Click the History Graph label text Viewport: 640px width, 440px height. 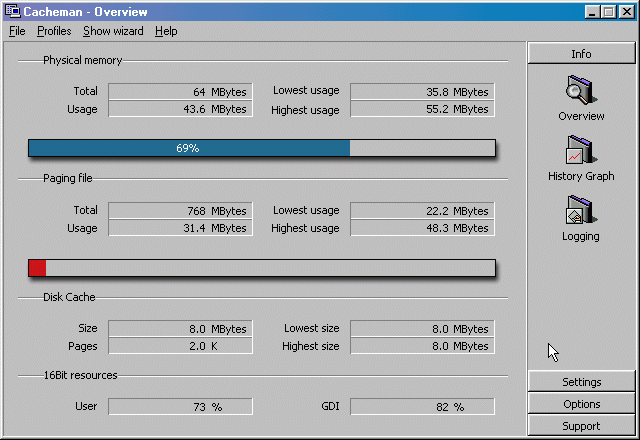point(581,176)
